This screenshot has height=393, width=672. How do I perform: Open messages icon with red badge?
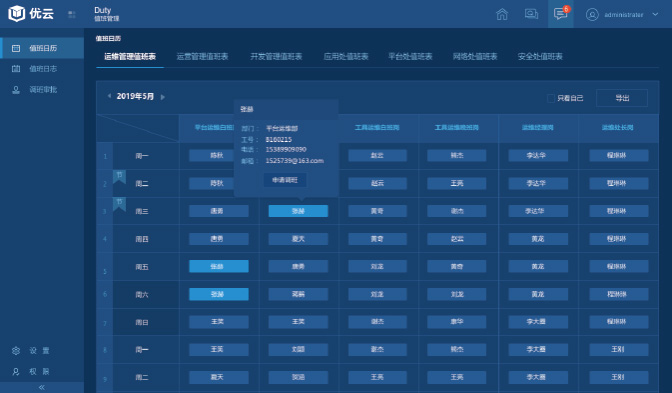pyautogui.click(x=561, y=14)
